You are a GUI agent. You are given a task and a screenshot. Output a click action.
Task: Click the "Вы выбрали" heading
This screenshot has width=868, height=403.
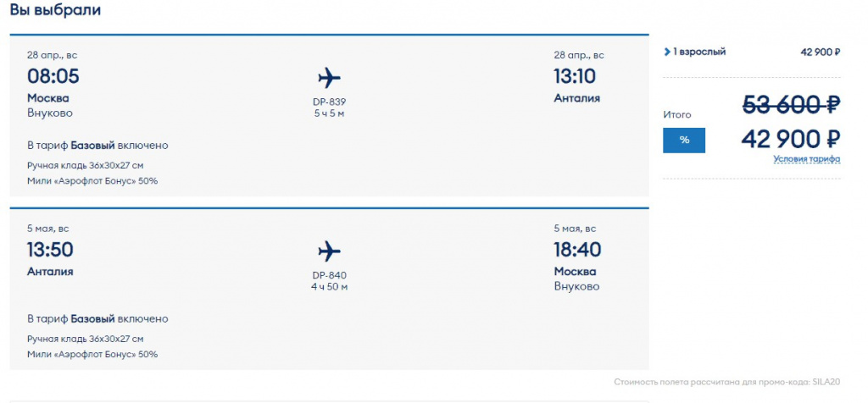click(55, 11)
